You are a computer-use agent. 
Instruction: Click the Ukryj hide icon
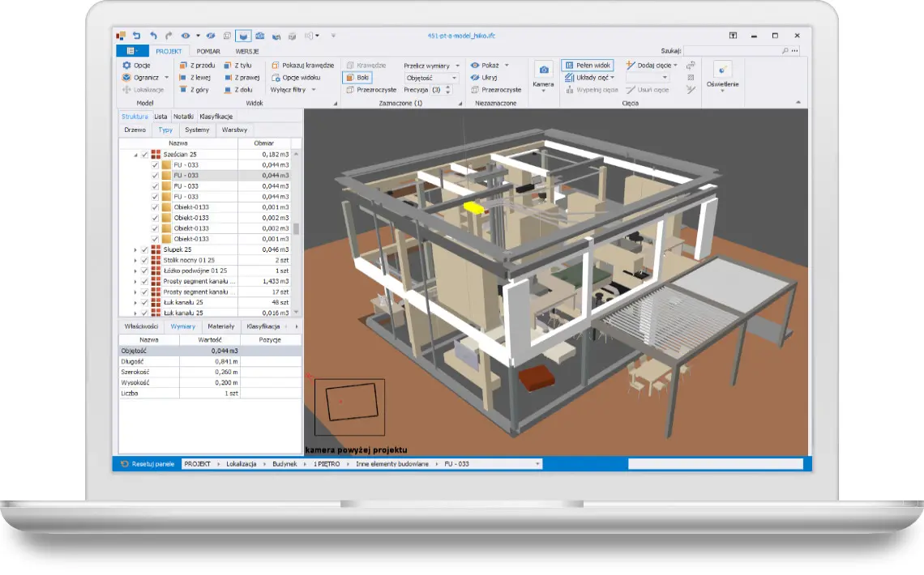[x=475, y=78]
